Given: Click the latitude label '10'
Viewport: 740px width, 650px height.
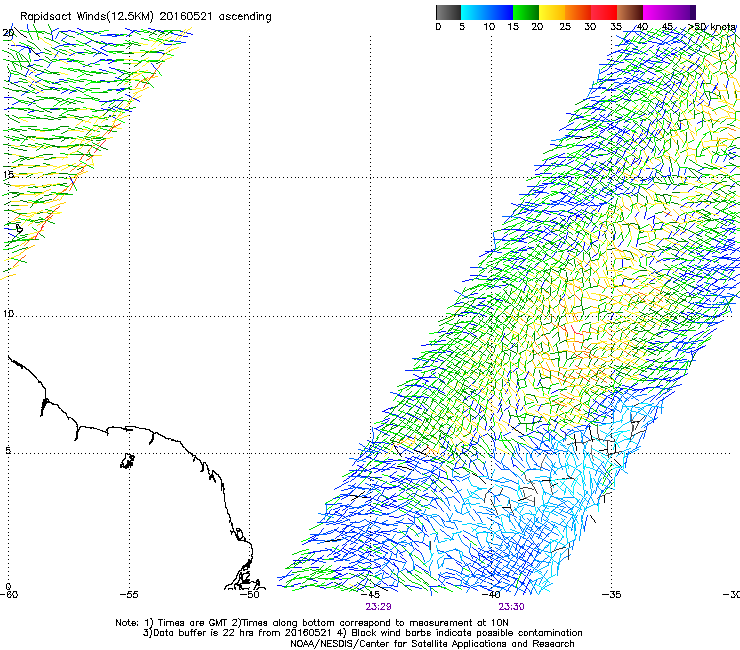Looking at the screenshot, I should click(x=8, y=313).
